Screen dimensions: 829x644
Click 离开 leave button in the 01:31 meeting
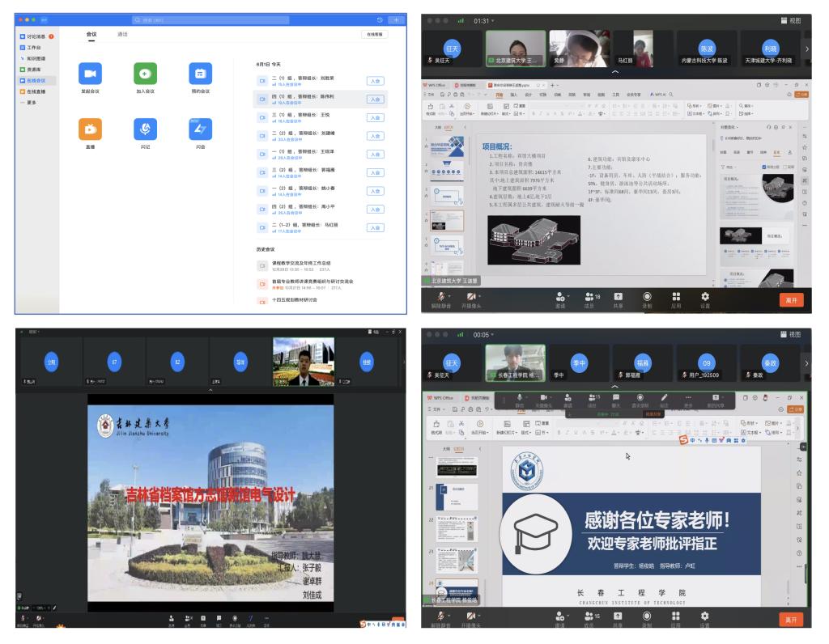coord(790,299)
